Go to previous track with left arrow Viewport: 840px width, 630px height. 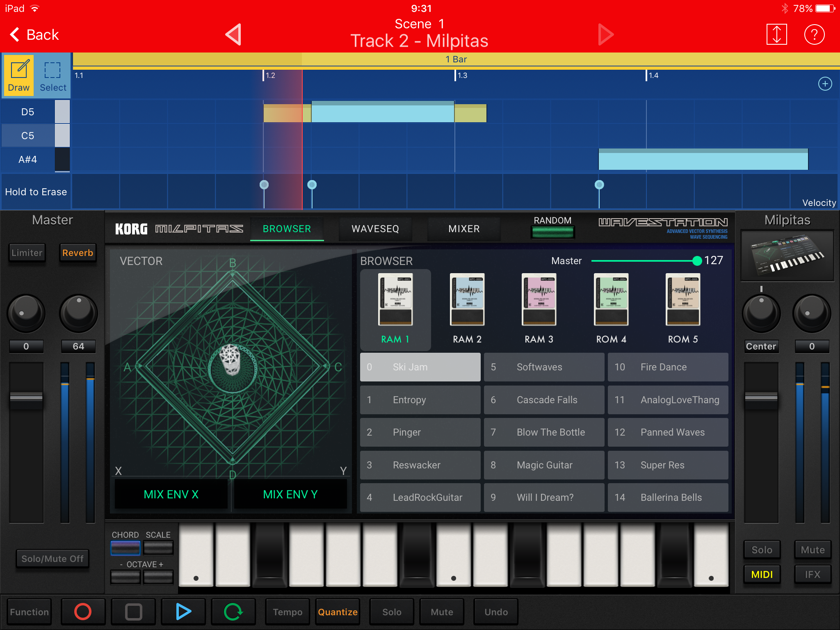233,34
